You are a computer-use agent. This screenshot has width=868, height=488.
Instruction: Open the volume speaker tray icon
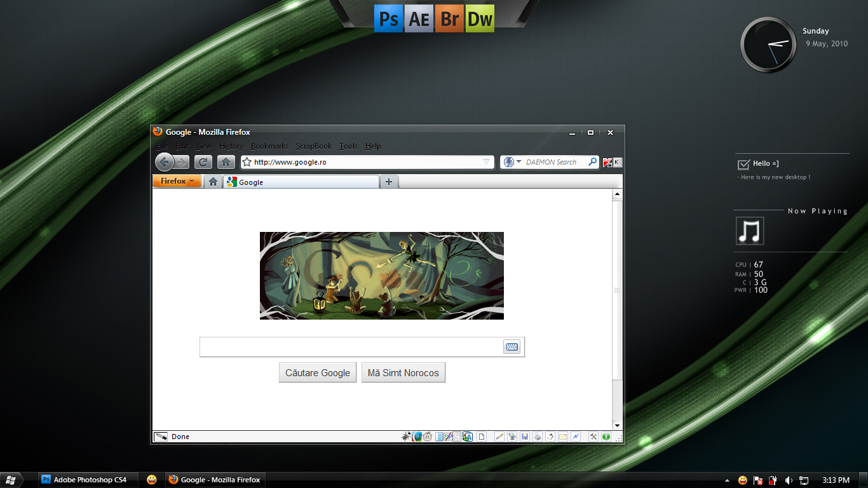coord(789,480)
